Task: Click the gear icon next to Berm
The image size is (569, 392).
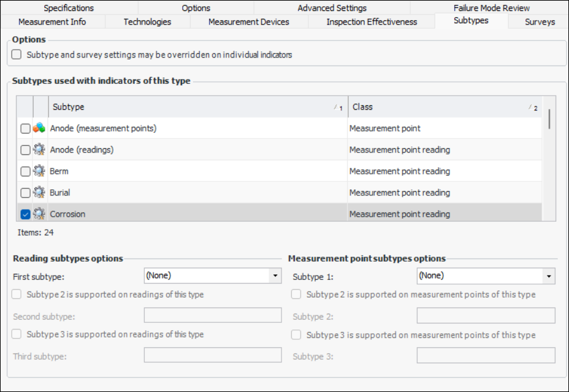Action: (x=39, y=171)
